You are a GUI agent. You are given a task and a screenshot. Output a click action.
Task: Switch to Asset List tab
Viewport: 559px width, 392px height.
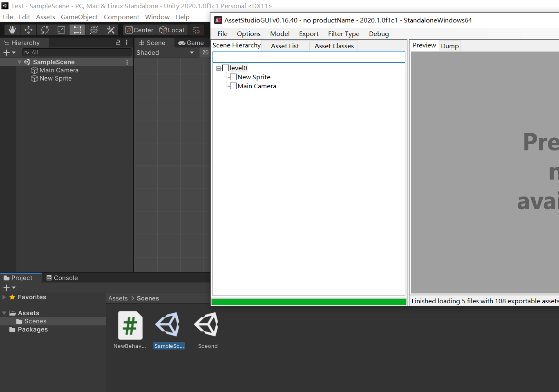(285, 46)
